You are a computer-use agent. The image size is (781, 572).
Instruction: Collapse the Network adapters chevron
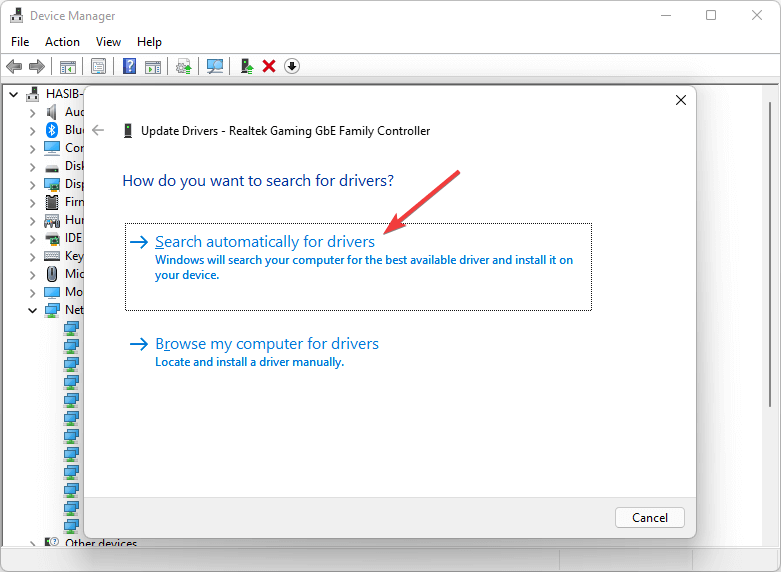click(x=32, y=311)
